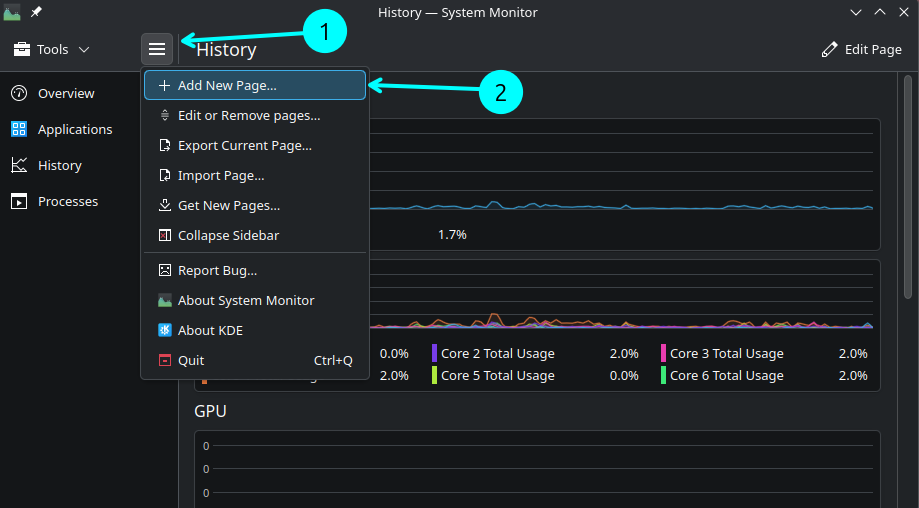Click the History — System Monitor window title
This screenshot has width=919, height=508.
coord(458,12)
